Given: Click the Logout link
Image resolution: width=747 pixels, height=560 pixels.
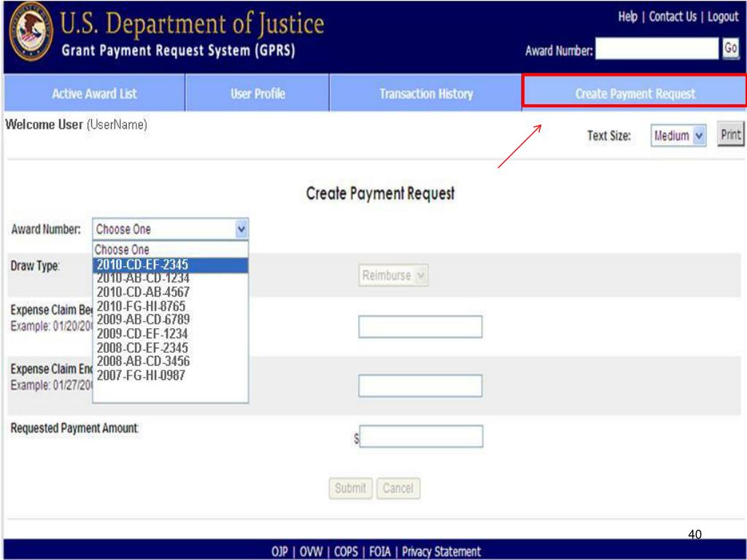Looking at the screenshot, I should (723, 17).
